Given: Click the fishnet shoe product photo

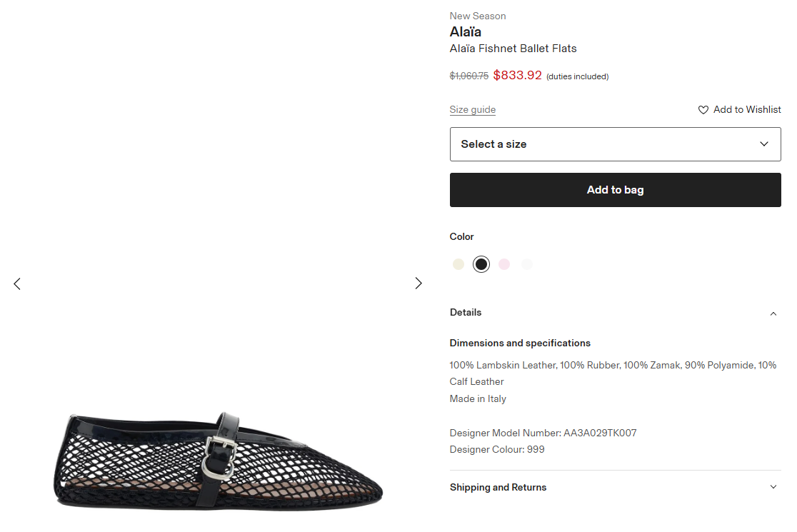Looking at the screenshot, I should tap(218, 461).
